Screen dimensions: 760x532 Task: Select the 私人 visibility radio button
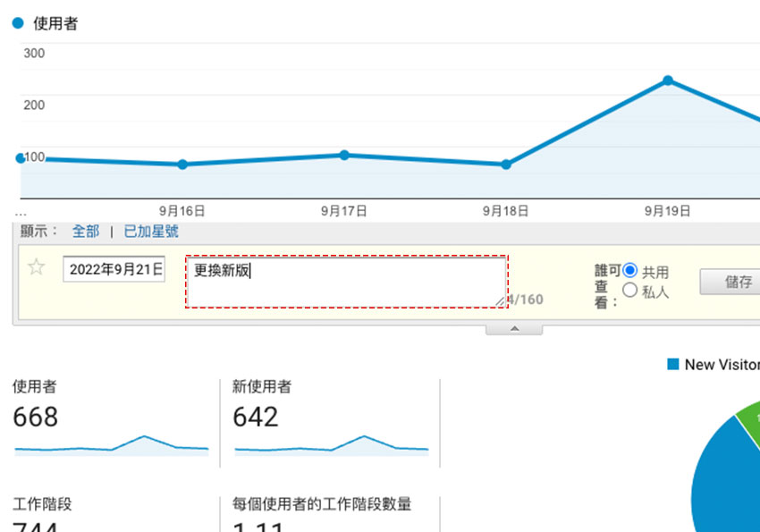click(629, 290)
